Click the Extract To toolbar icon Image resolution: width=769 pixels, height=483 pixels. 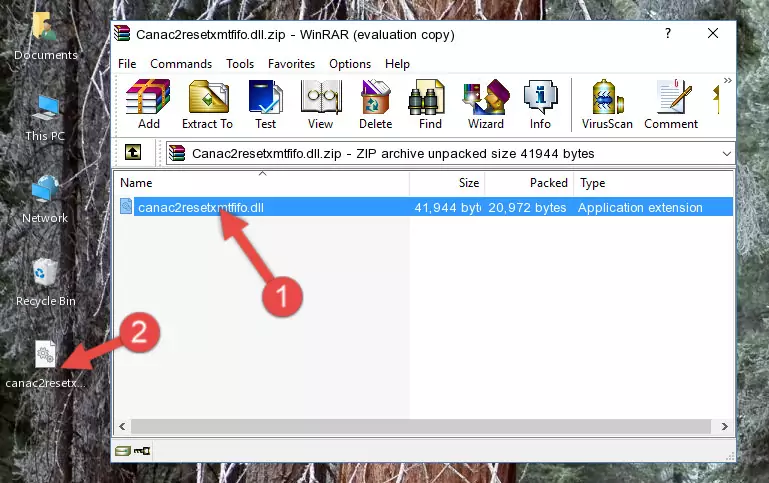[207, 104]
